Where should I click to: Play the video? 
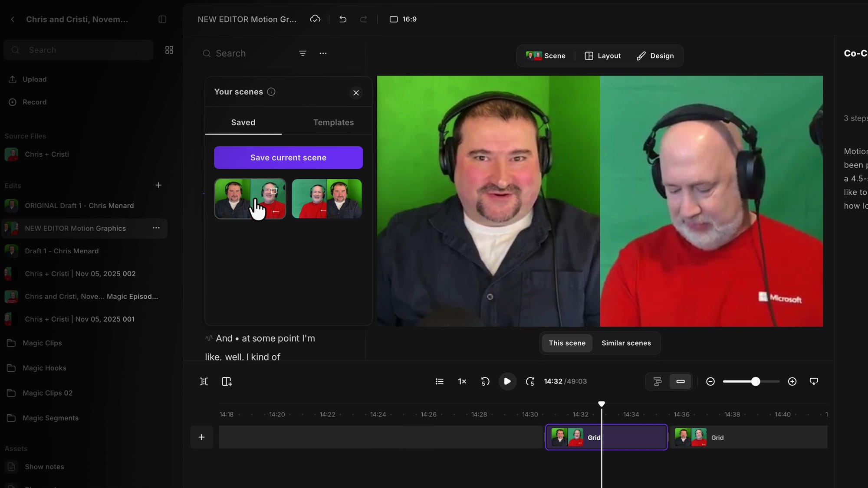(507, 381)
